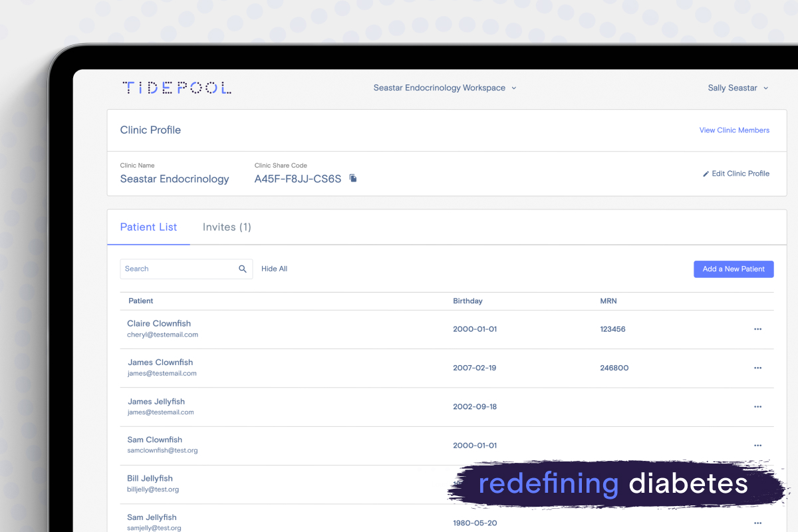Toggle Hide All on the patient list

274,269
